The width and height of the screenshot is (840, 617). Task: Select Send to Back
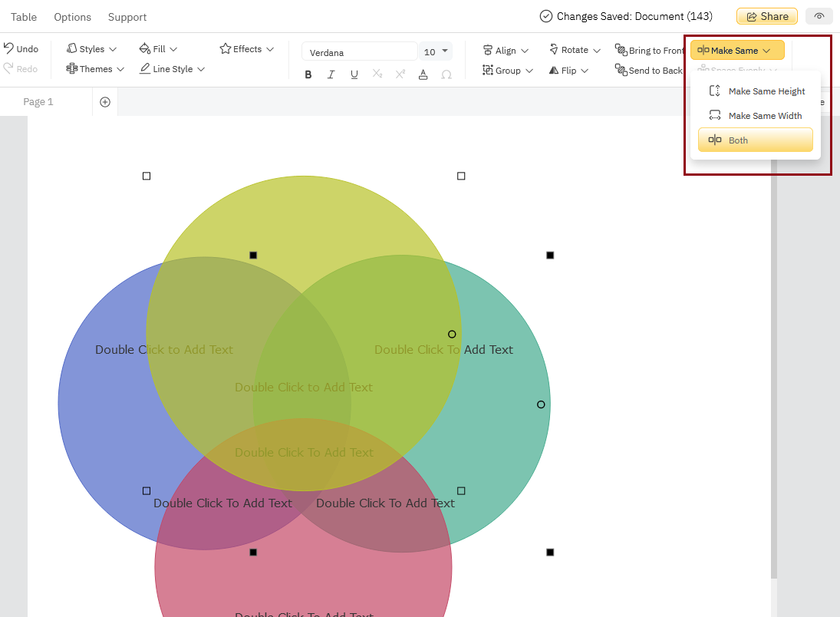(649, 70)
